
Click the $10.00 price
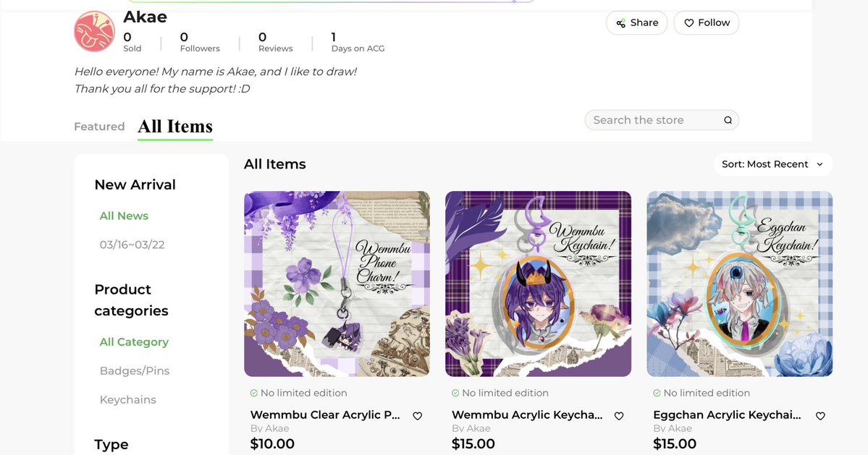[x=272, y=444]
